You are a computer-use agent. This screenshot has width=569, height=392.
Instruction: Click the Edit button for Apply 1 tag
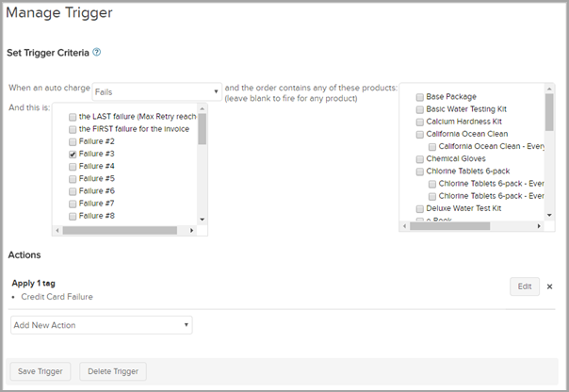click(525, 286)
